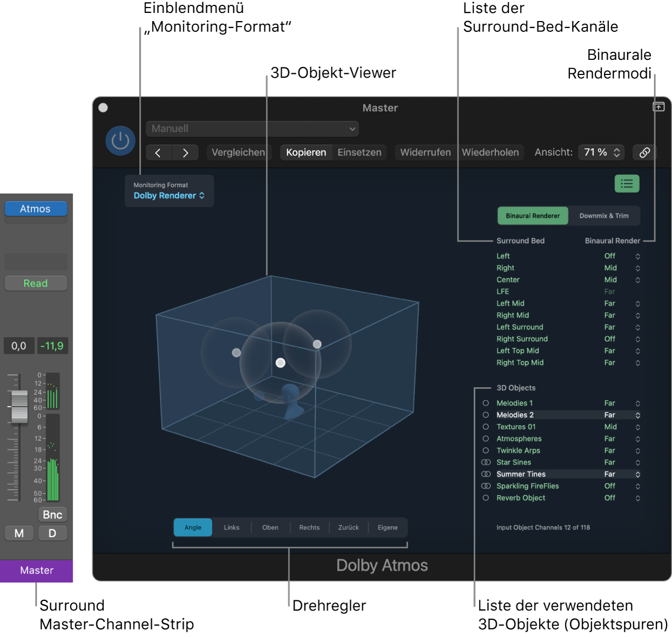The width and height of the screenshot is (672, 637).
Task: Toggle the plug-in power button
Action: coord(120,141)
